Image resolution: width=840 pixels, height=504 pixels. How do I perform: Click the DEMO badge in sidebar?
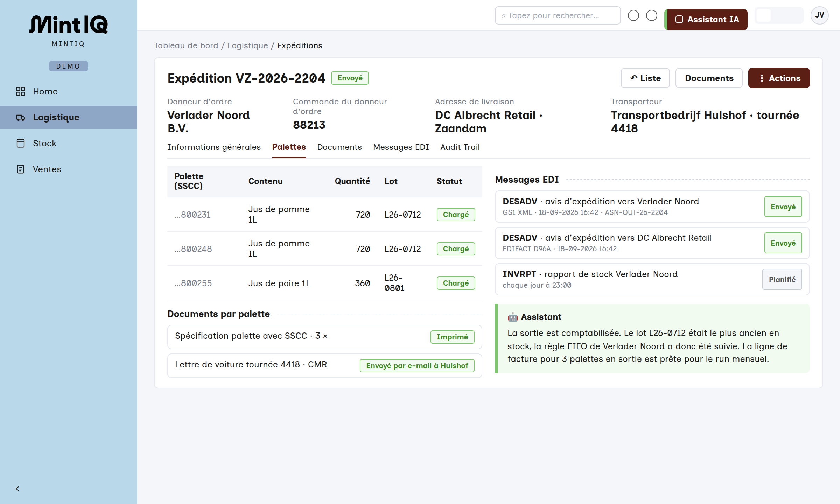click(68, 66)
